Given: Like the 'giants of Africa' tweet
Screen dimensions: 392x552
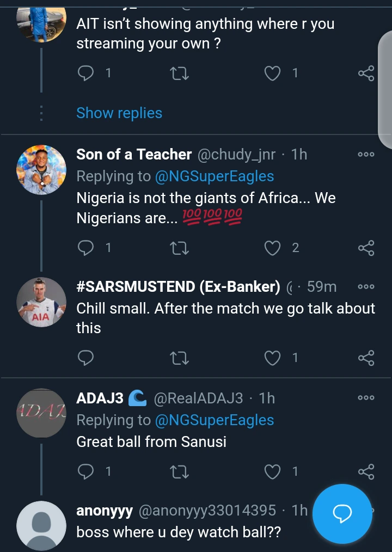Looking at the screenshot, I should (272, 248).
